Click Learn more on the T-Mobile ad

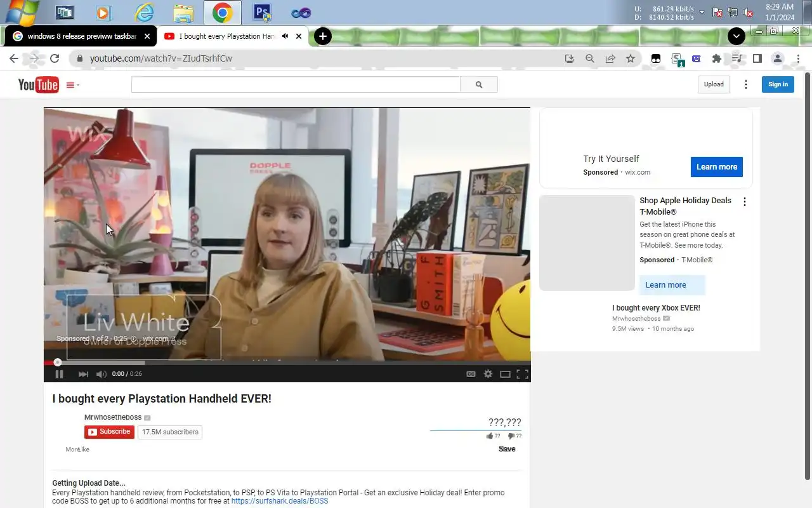click(672, 285)
